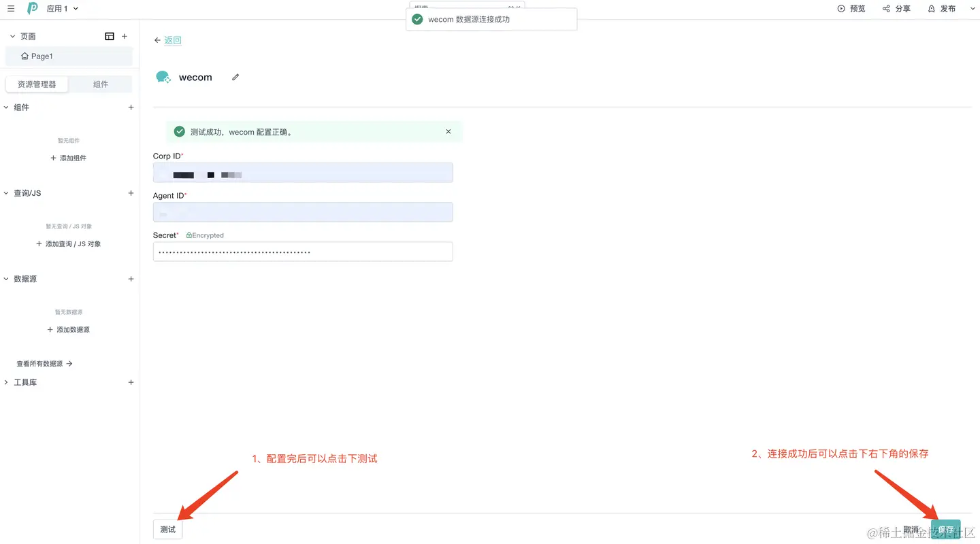Click the 添加组件 button
This screenshot has height=544, width=980.
(69, 158)
